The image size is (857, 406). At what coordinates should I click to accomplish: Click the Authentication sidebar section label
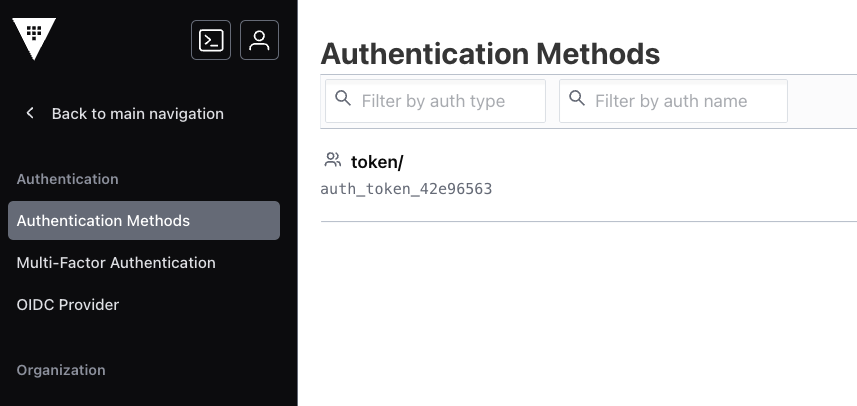(68, 179)
